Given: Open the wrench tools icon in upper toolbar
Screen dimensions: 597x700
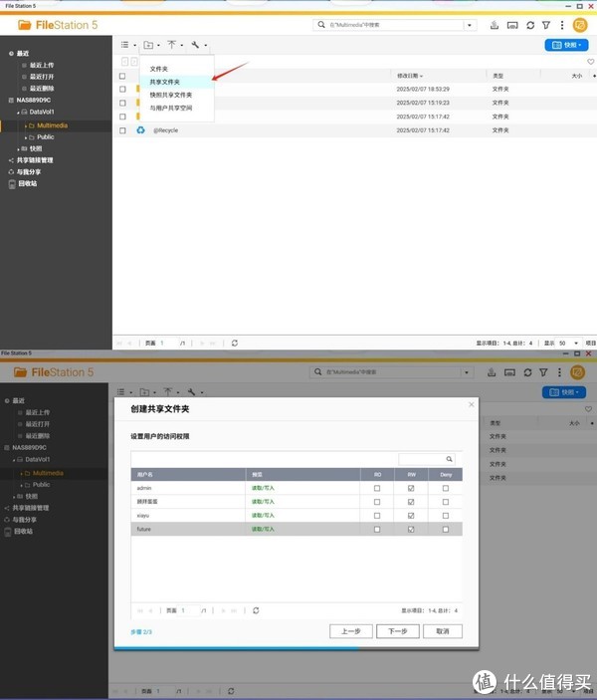Looking at the screenshot, I should pyautogui.click(x=196, y=45).
